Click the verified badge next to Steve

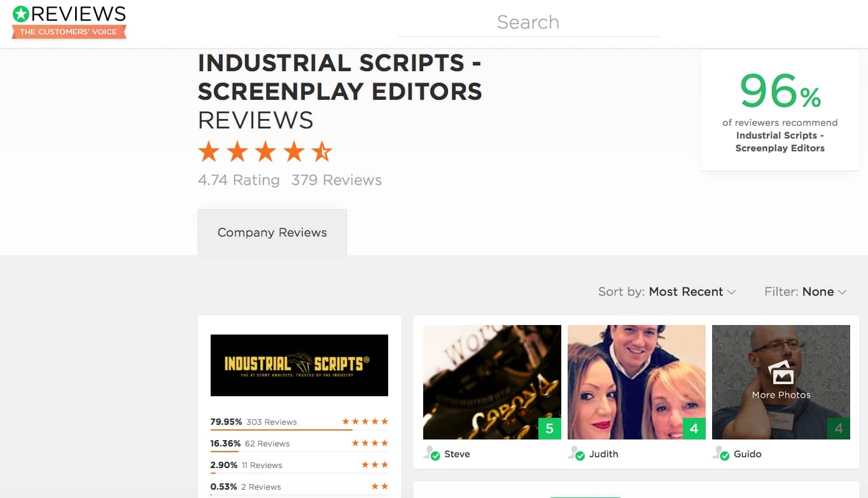pyautogui.click(x=436, y=454)
